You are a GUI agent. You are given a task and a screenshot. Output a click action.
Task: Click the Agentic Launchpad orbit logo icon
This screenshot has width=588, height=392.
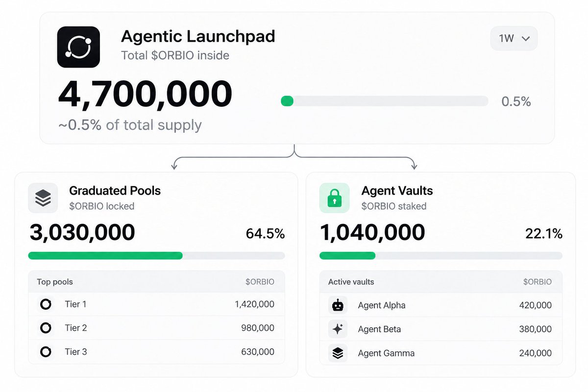[x=78, y=47]
